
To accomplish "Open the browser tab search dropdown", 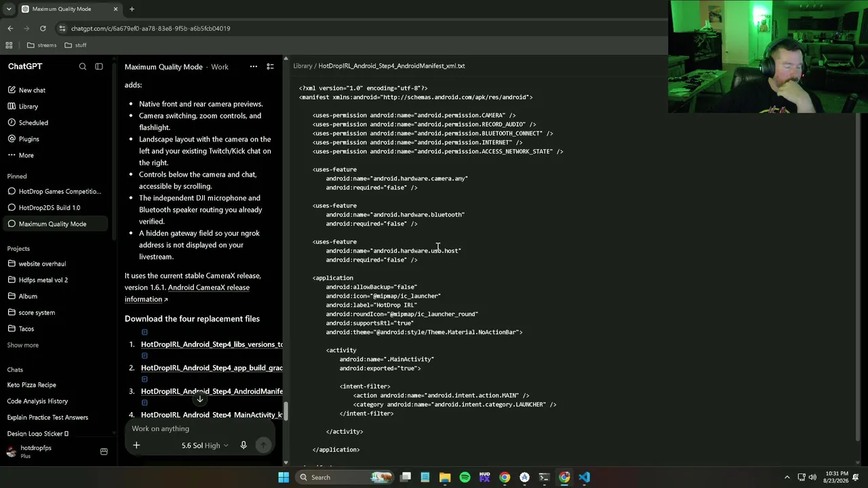I will click(x=9, y=9).
